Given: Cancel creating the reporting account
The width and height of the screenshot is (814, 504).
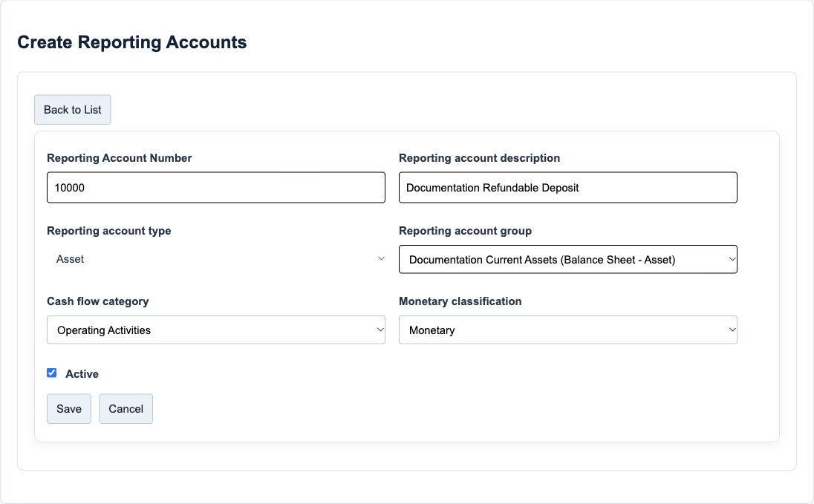Looking at the screenshot, I should 126,408.
